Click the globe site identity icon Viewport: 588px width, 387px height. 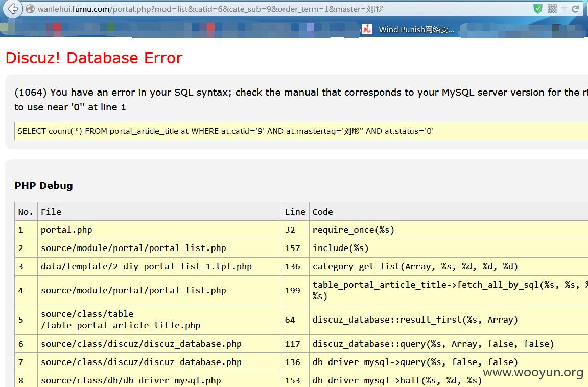click(x=30, y=9)
